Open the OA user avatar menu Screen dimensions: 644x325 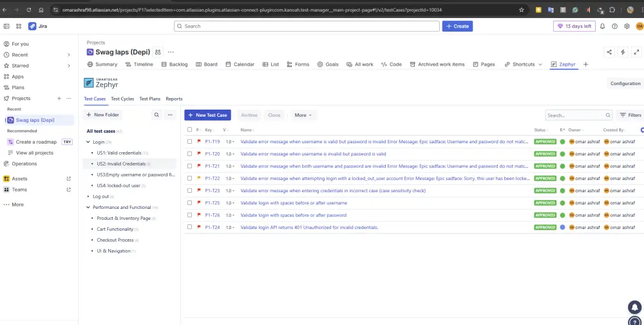click(x=639, y=26)
